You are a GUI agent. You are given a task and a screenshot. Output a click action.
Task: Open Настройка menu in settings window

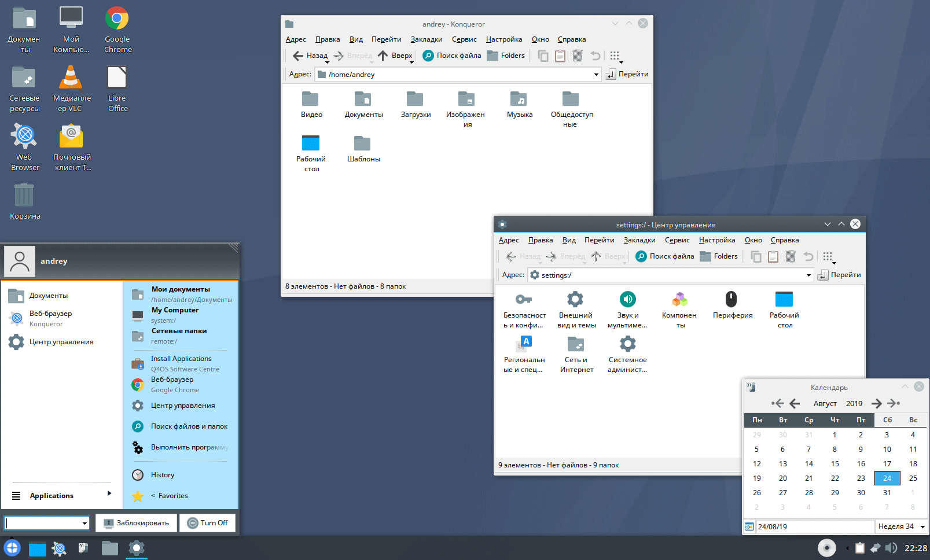coord(716,240)
